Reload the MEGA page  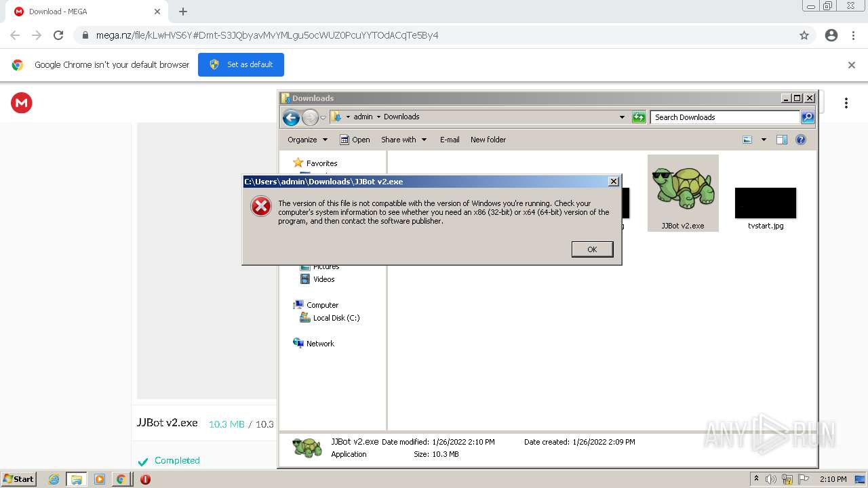coord(58,35)
